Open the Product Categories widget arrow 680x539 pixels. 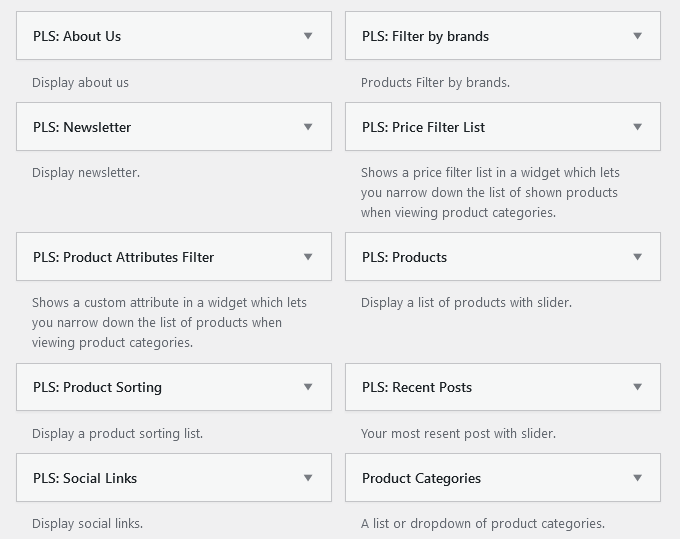point(637,478)
